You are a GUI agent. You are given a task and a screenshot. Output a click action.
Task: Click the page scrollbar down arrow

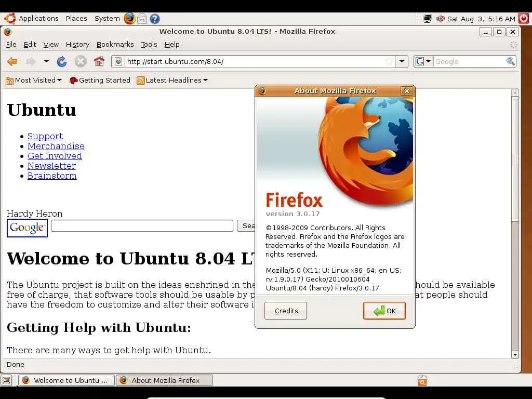515,355
